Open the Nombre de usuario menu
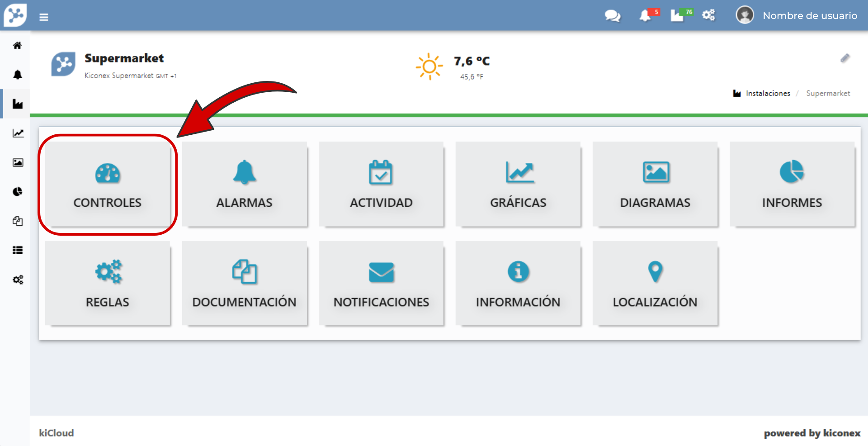 pos(809,16)
